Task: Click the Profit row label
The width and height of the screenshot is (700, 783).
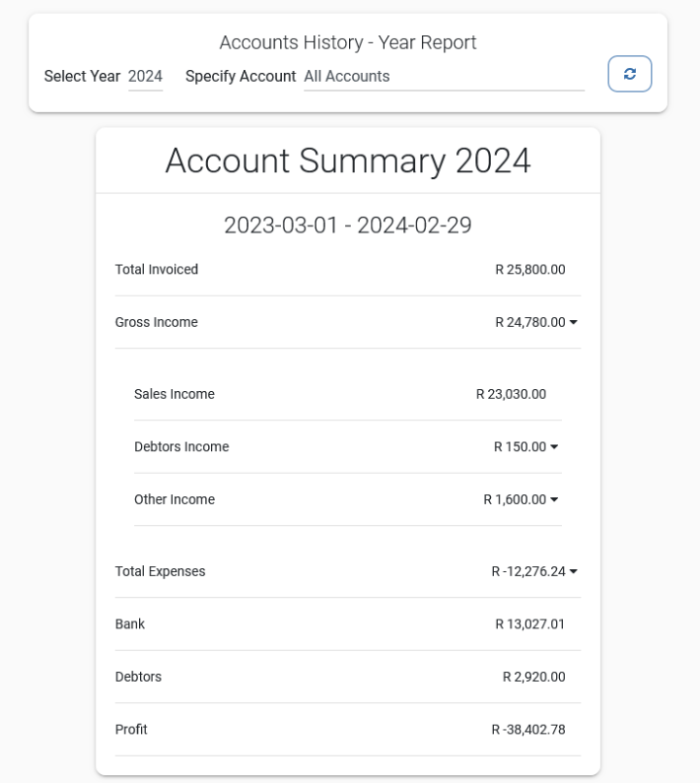Action: [x=131, y=729]
